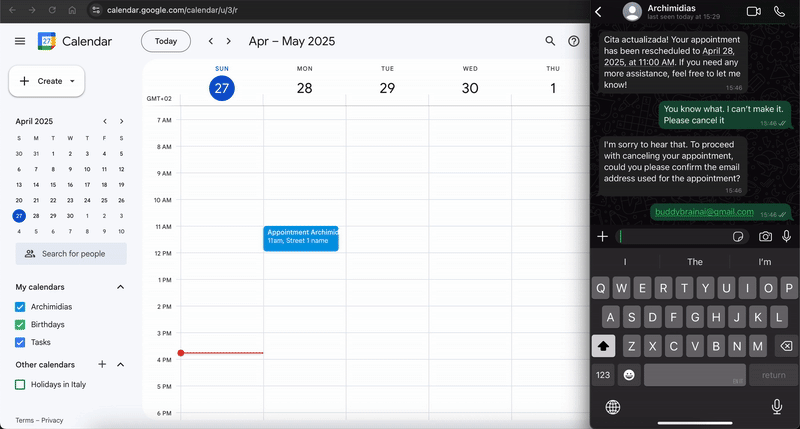800x429 pixels.
Task: Reload the browser page
Action: [x=52, y=10]
